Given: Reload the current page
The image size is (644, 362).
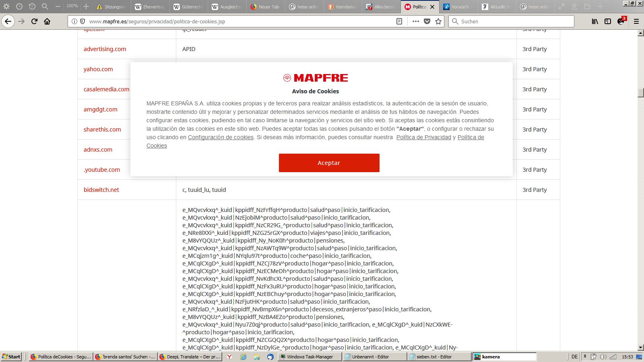Looking at the screenshot, I should tap(34, 21).
